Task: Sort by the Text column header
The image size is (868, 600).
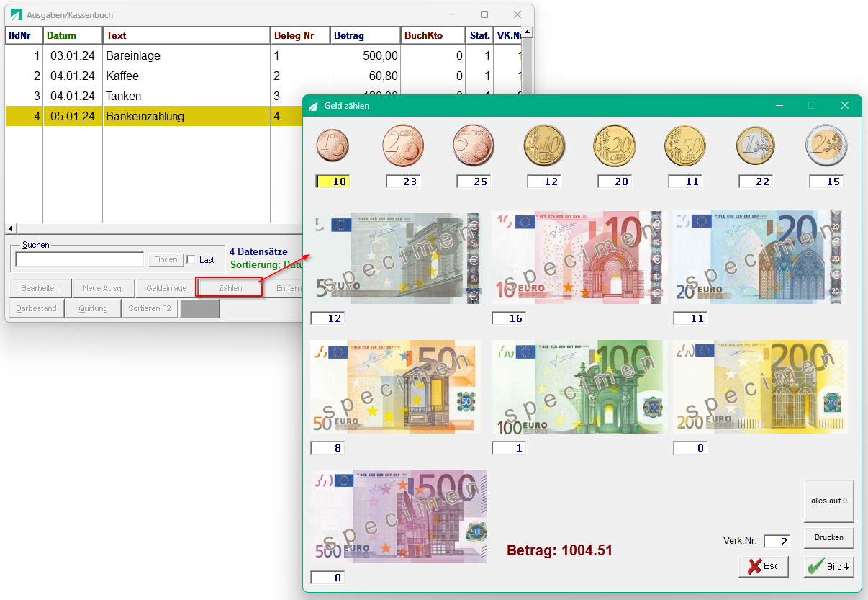Action: point(187,35)
